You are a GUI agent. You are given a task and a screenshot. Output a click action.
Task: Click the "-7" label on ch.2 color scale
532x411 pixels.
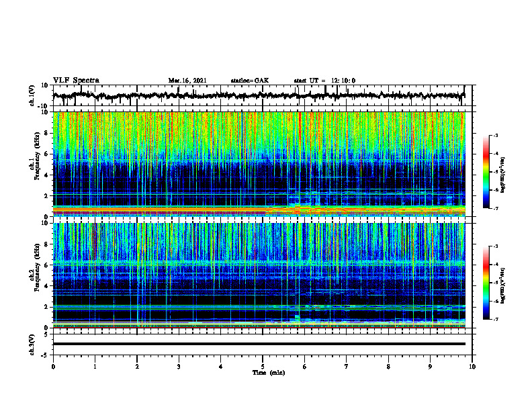tap(495, 319)
